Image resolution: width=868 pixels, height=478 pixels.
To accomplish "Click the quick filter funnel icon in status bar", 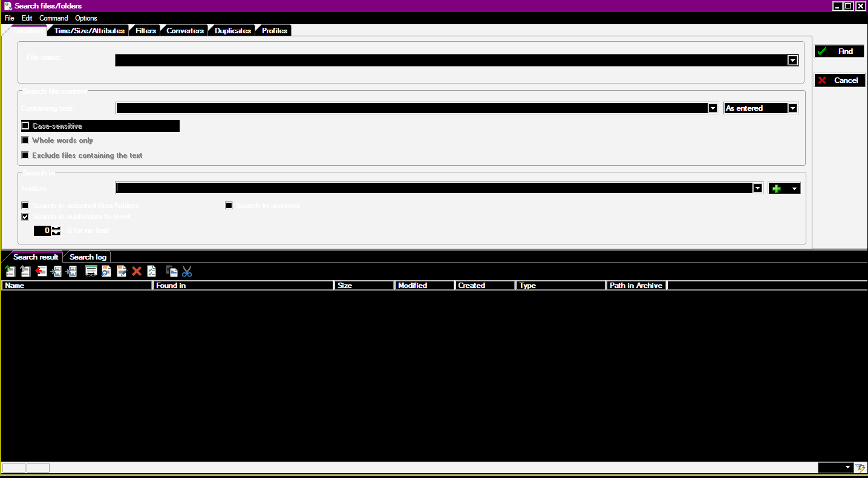I will 860,468.
